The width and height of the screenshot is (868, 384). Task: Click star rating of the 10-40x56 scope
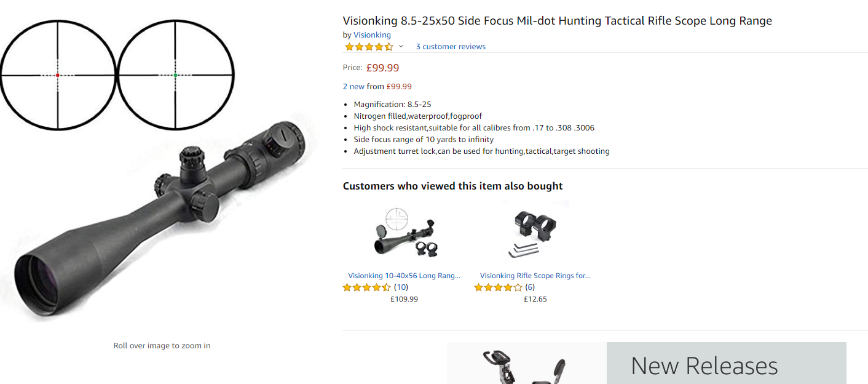click(366, 287)
